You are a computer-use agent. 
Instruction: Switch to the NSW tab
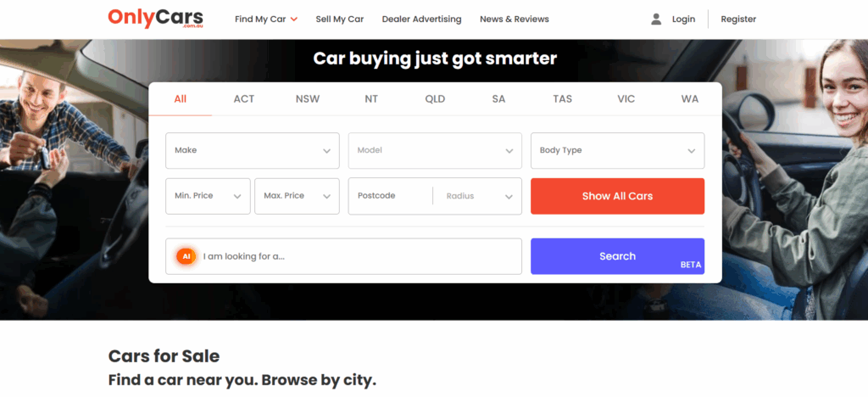[x=308, y=99]
